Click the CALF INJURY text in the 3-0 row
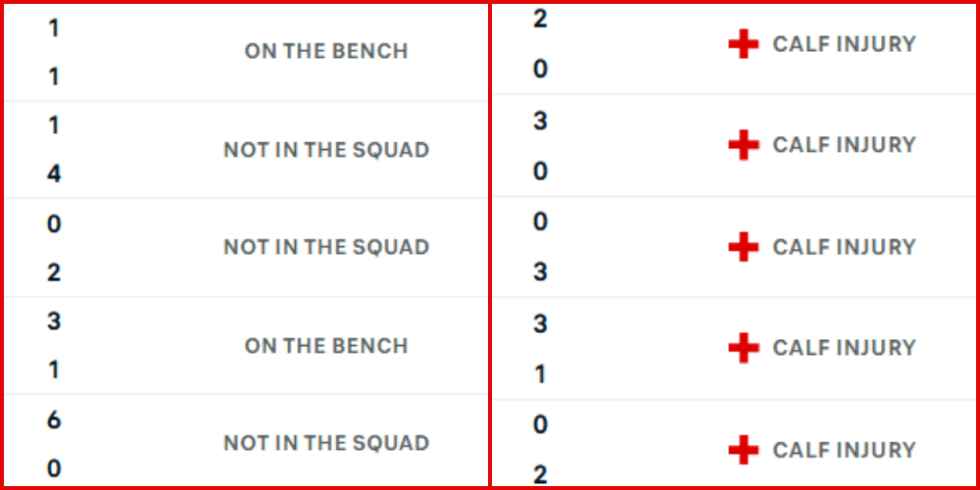 click(x=844, y=145)
